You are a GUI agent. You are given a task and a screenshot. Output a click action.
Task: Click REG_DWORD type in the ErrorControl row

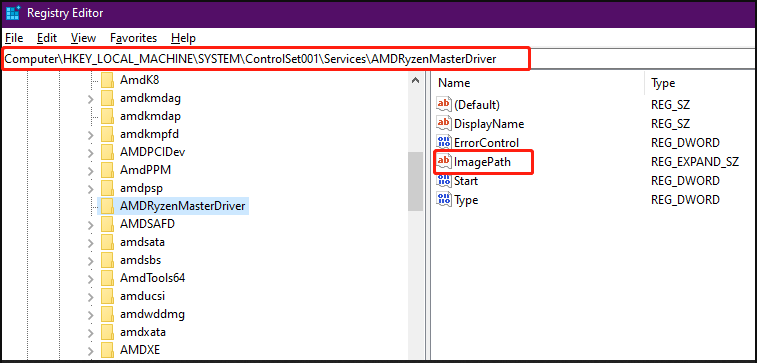click(x=685, y=143)
